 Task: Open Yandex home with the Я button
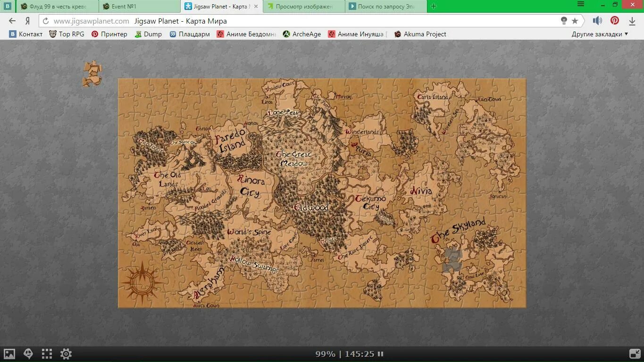tap(28, 21)
